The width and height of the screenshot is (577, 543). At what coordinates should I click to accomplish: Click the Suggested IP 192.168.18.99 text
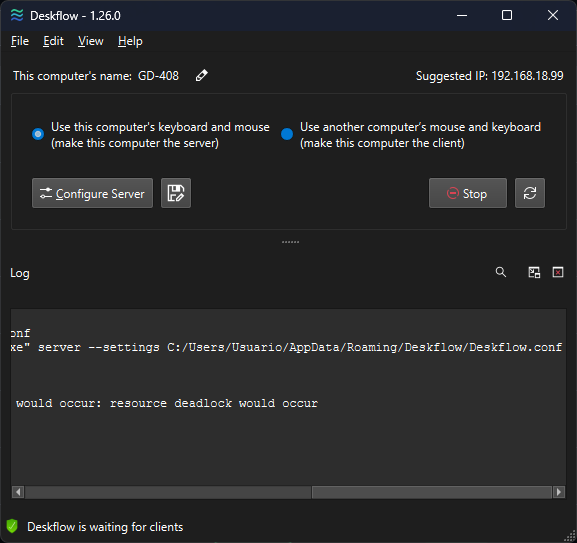click(489, 76)
